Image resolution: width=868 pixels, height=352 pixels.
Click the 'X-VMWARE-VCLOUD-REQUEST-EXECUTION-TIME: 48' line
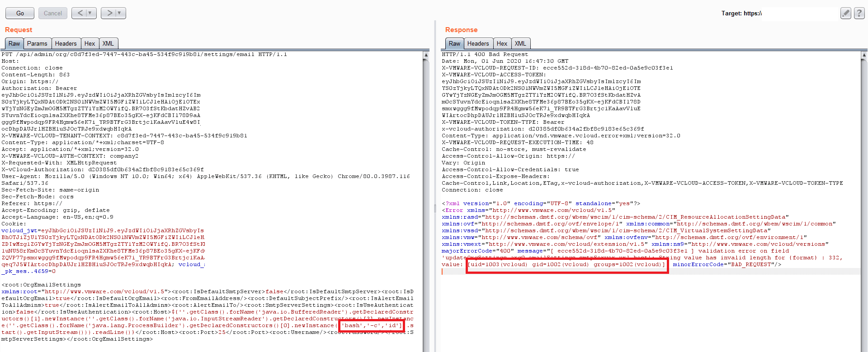pyautogui.click(x=518, y=142)
